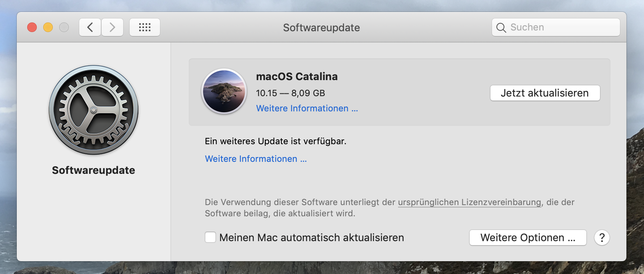Open the ursprünglichen Lizenzvereinbarung link

point(470,202)
